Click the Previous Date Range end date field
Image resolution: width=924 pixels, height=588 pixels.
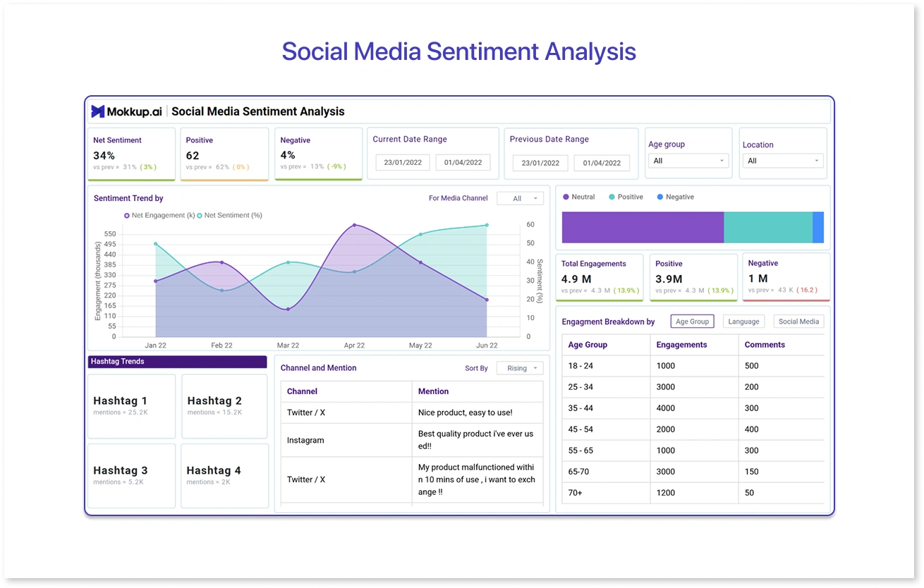click(602, 163)
